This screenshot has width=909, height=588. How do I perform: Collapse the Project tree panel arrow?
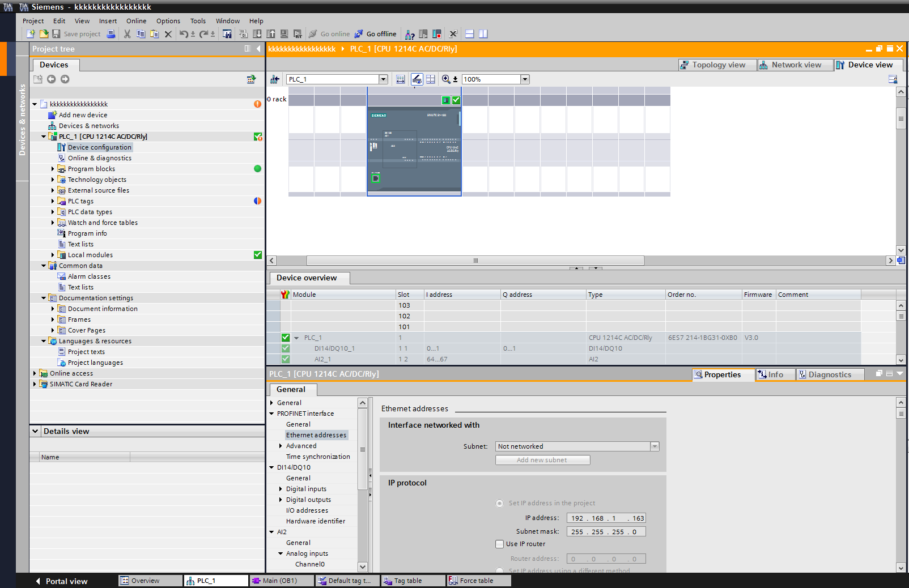[x=258, y=49]
